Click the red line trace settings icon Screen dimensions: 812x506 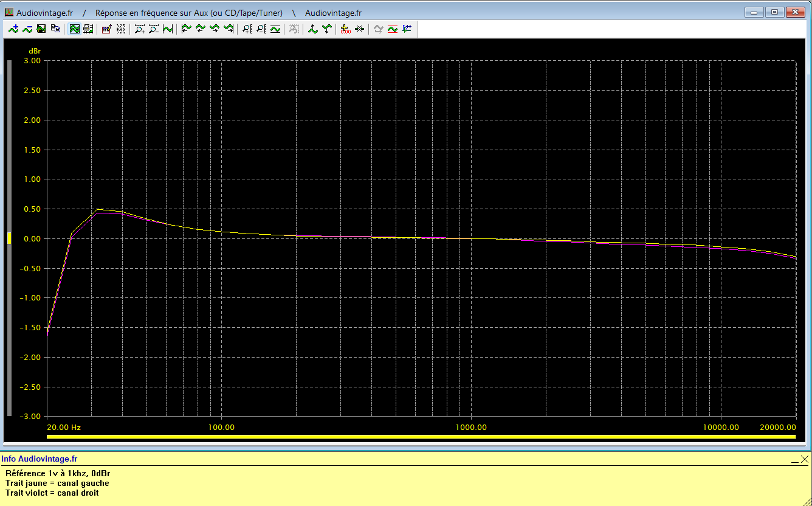392,29
